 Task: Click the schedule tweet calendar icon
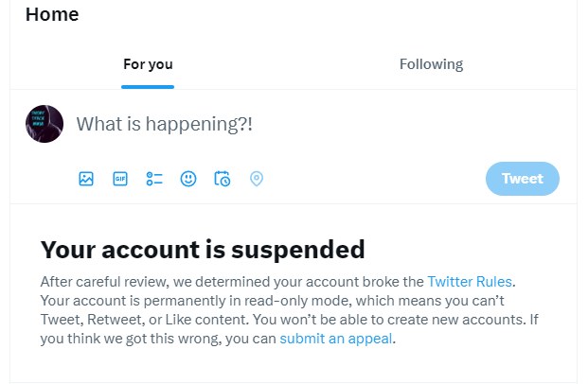click(223, 179)
